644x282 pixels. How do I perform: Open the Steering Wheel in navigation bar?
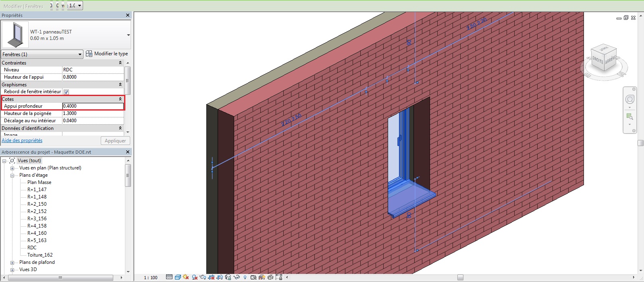[x=629, y=99]
